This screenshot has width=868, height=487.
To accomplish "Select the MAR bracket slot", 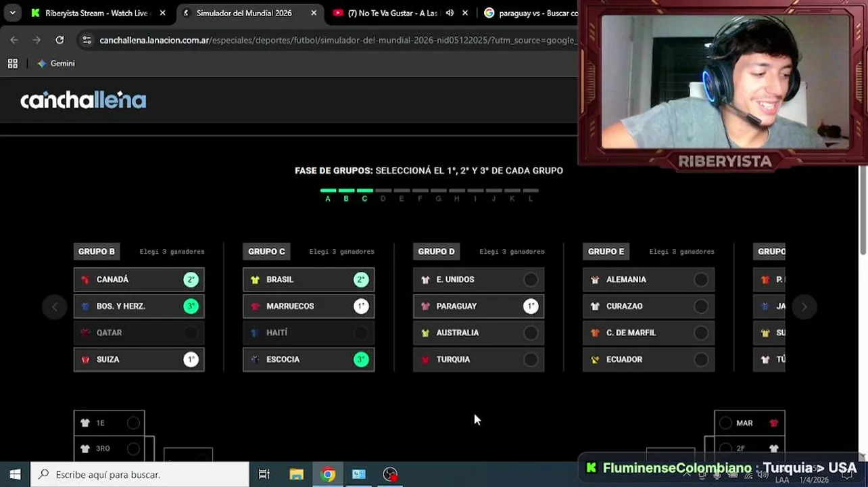I will [x=750, y=423].
